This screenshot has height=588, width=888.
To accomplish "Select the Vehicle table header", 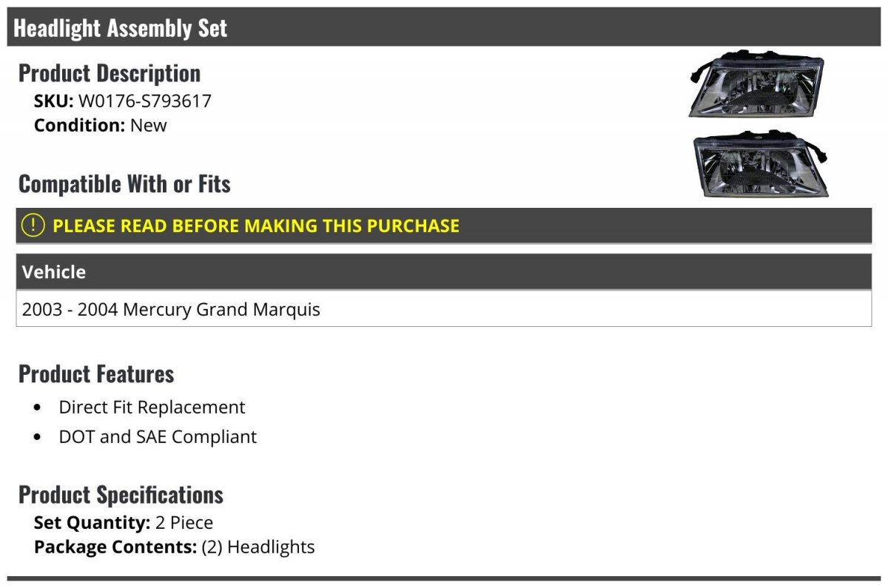I will pyautogui.click(x=444, y=271).
